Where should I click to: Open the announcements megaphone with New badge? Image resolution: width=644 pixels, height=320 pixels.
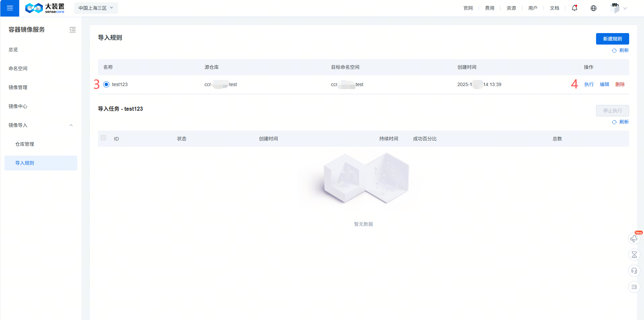coord(634,238)
